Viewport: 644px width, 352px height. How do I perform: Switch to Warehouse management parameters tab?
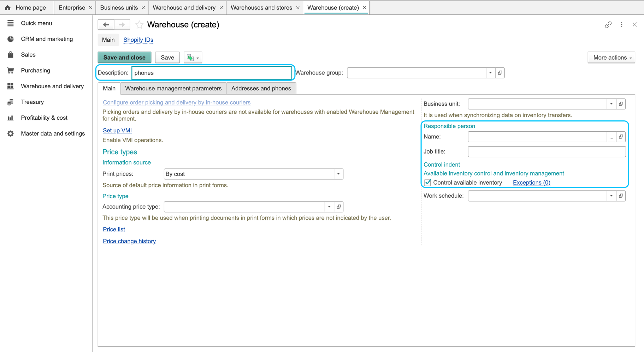173,88
